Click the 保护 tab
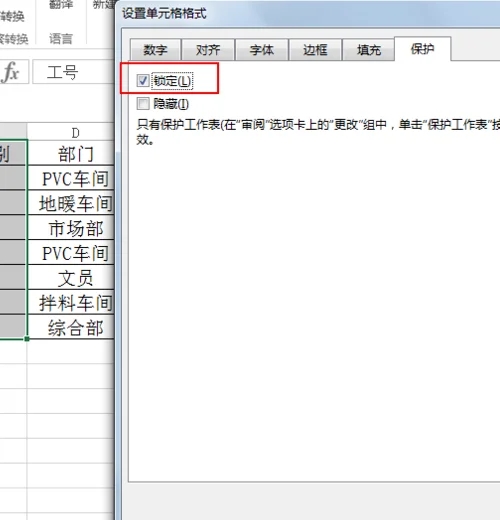The height and width of the screenshot is (520, 500). click(423, 49)
